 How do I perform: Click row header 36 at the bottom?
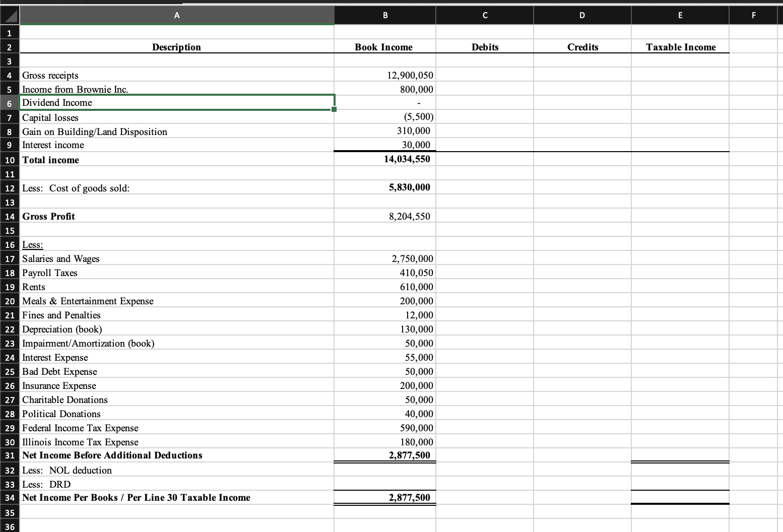click(9, 527)
